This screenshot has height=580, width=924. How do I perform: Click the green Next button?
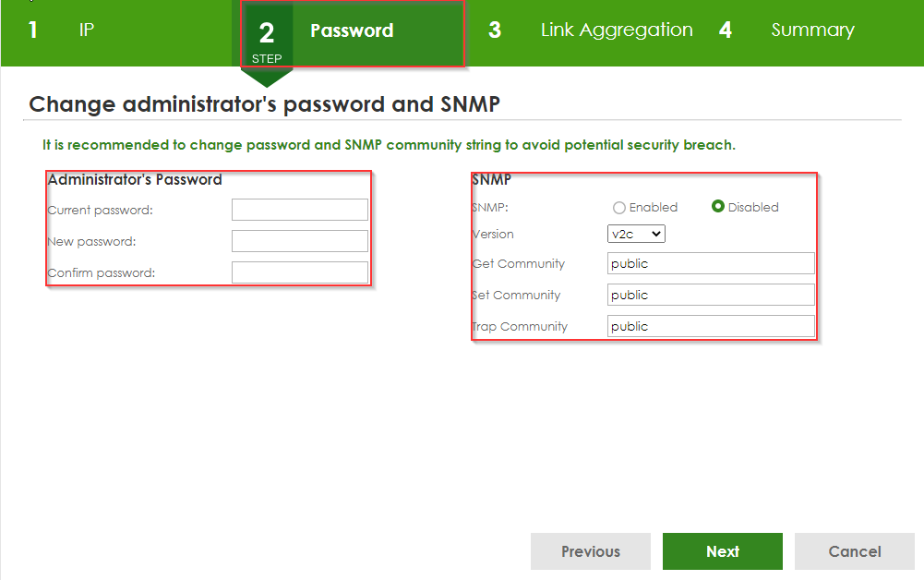tap(722, 551)
